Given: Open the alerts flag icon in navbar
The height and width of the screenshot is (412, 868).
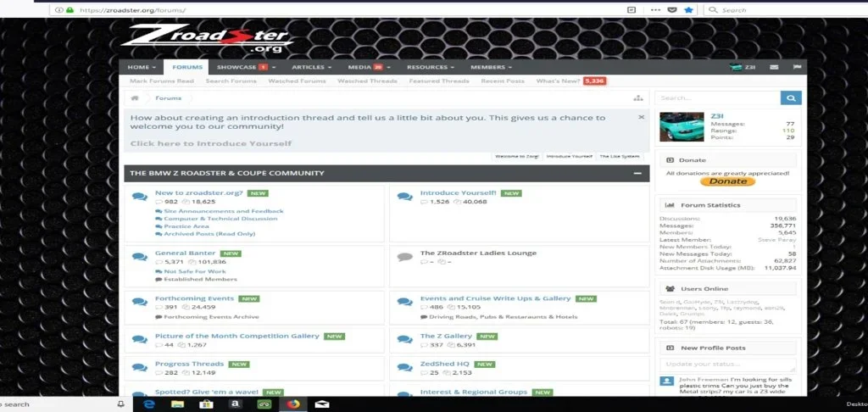Looking at the screenshot, I should tap(797, 67).
